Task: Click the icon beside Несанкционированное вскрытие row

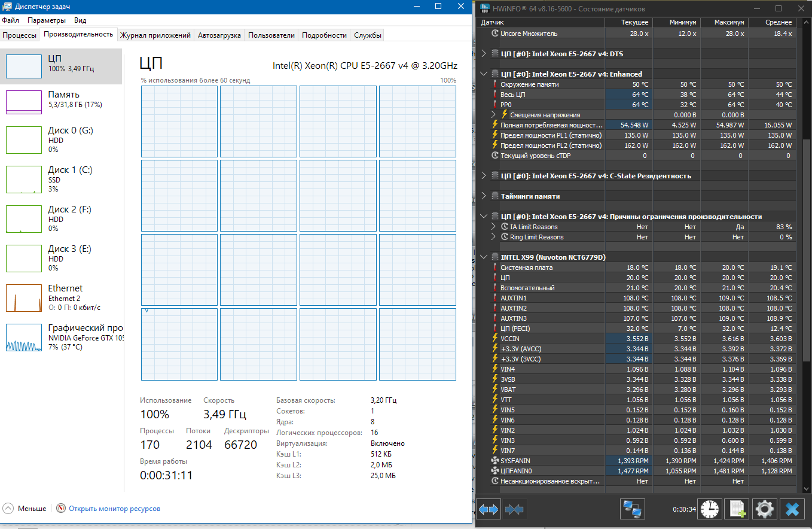Action: 494,481
